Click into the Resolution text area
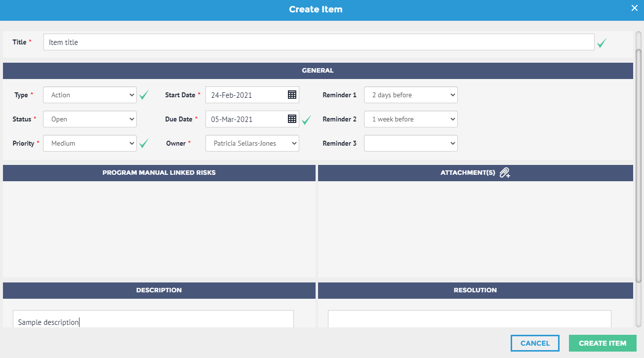This screenshot has height=358, width=644. point(470,319)
